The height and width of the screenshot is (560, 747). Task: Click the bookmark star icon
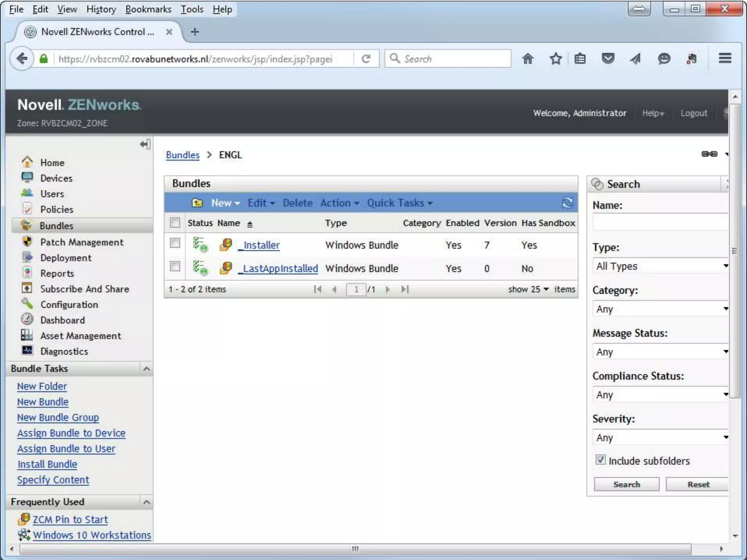coord(556,59)
